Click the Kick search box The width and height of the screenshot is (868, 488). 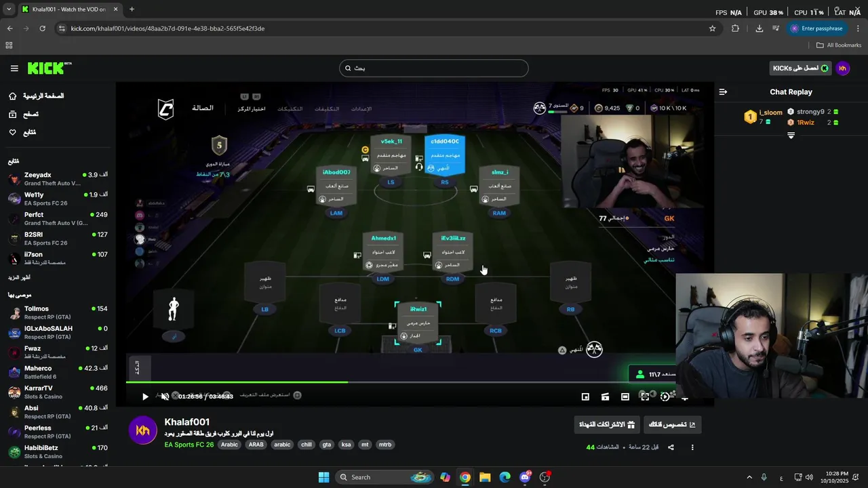(x=433, y=68)
